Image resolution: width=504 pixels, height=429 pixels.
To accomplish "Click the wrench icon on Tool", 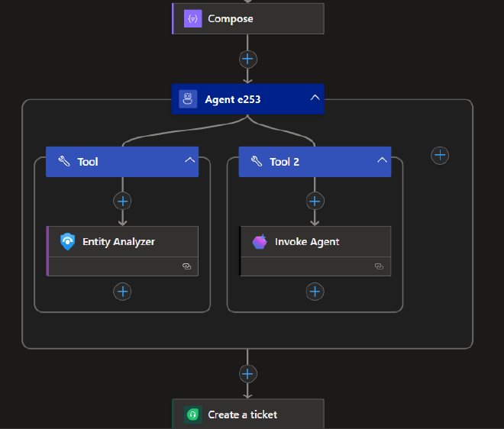I will tap(64, 162).
